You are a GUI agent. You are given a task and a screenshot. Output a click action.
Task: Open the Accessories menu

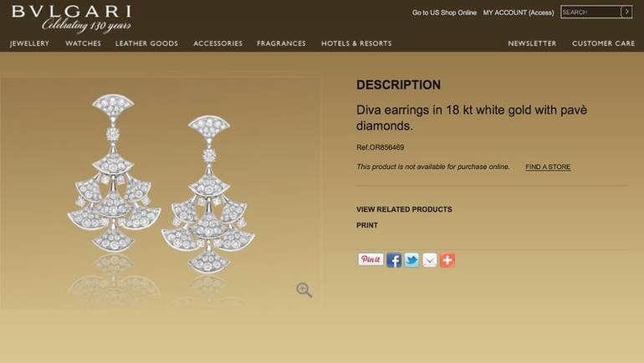(x=218, y=43)
